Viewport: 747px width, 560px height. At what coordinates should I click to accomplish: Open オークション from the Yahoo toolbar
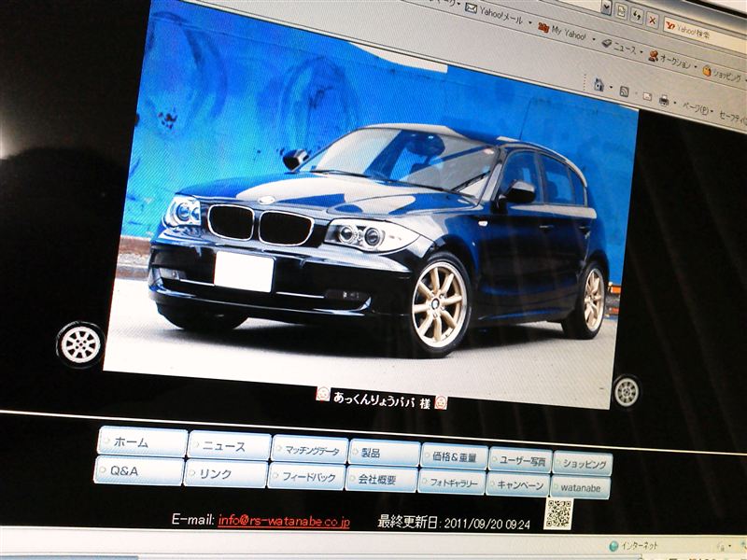[x=669, y=60]
